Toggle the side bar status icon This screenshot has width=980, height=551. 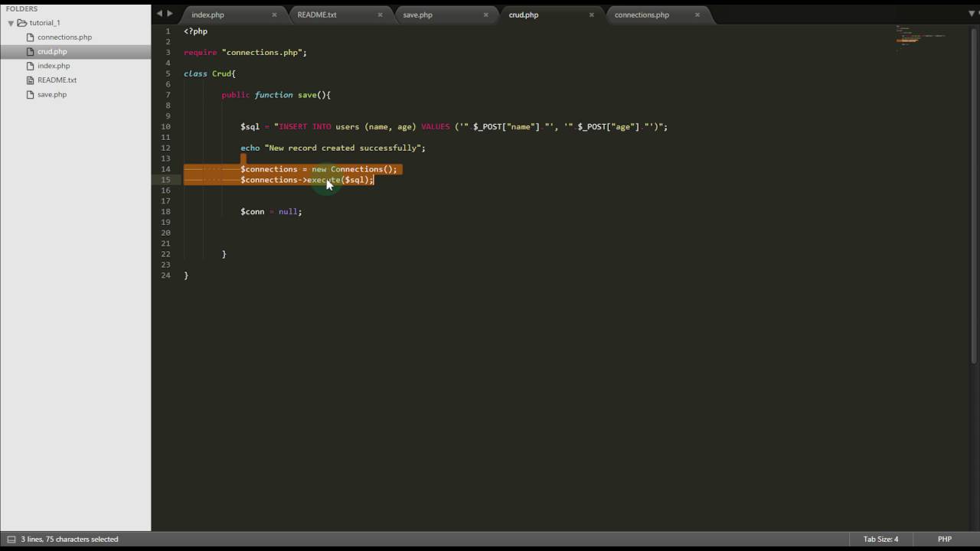tap(11, 539)
